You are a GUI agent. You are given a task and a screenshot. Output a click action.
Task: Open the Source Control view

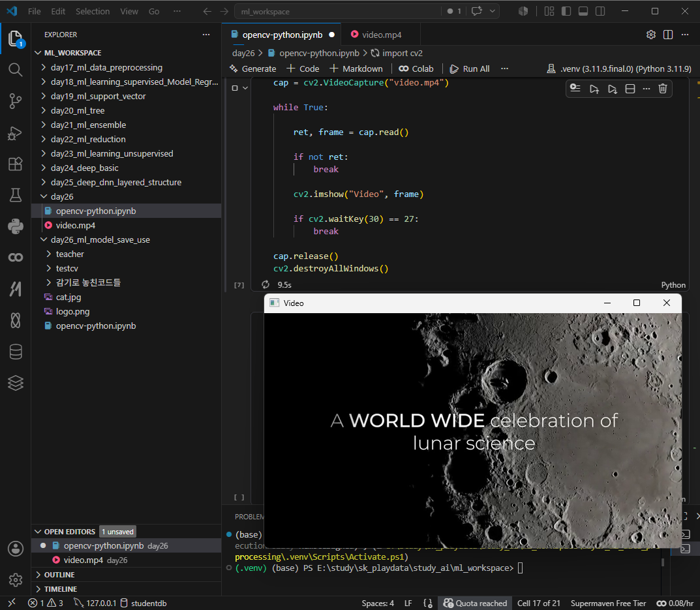tap(16, 101)
